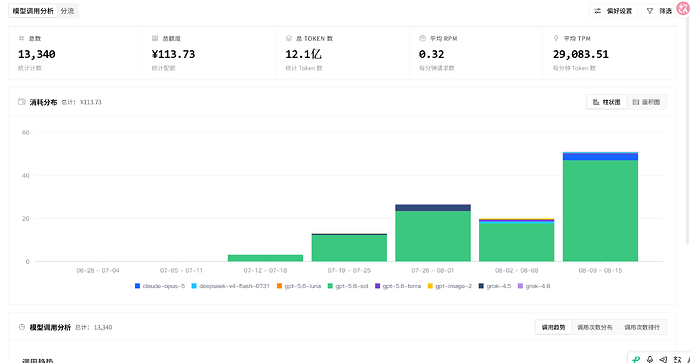Select the 调用次数分布 view
Image resolution: width=690 pixels, height=363 pixels.
595,327
